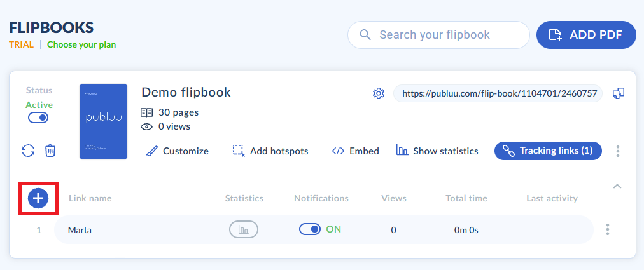Image resolution: width=644 pixels, height=270 pixels.
Task: Click the refresh/replace PDF icon
Action: 29,151
